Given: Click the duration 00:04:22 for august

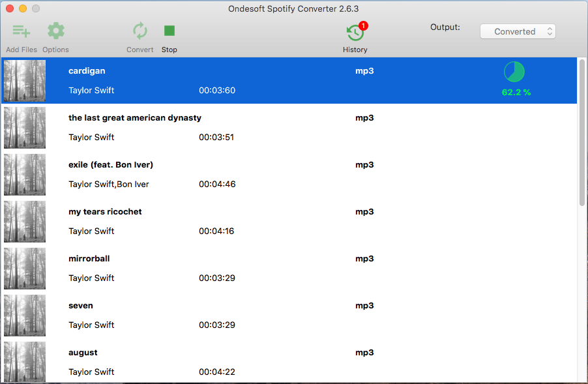Looking at the screenshot, I should point(217,372).
